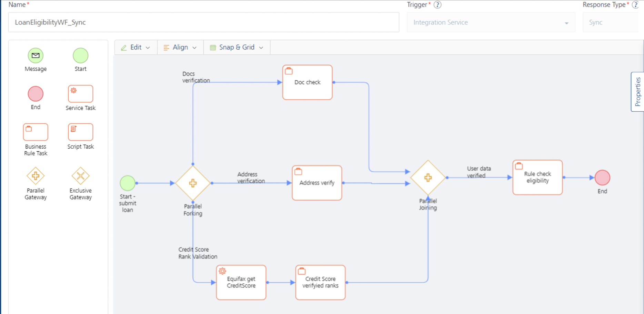Choose the Service Task palette icon
Viewport: 644px width, 314px height.
click(80, 94)
